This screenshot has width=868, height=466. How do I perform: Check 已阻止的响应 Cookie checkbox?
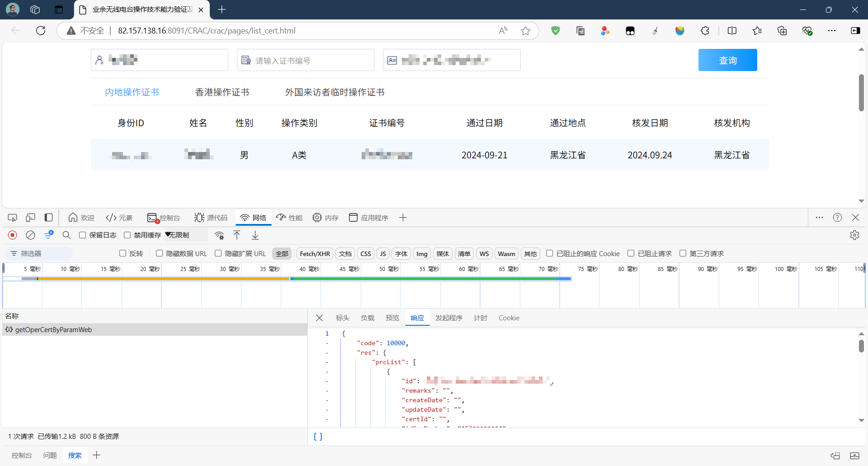tap(550, 253)
